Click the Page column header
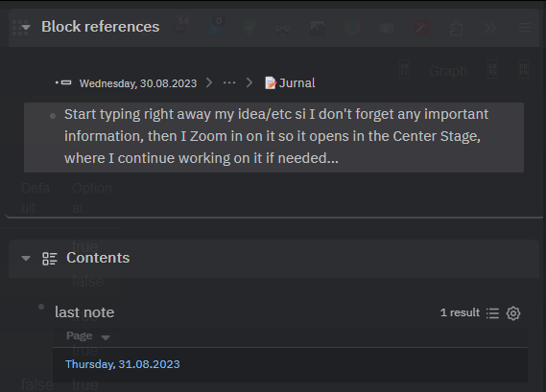 tap(80, 335)
